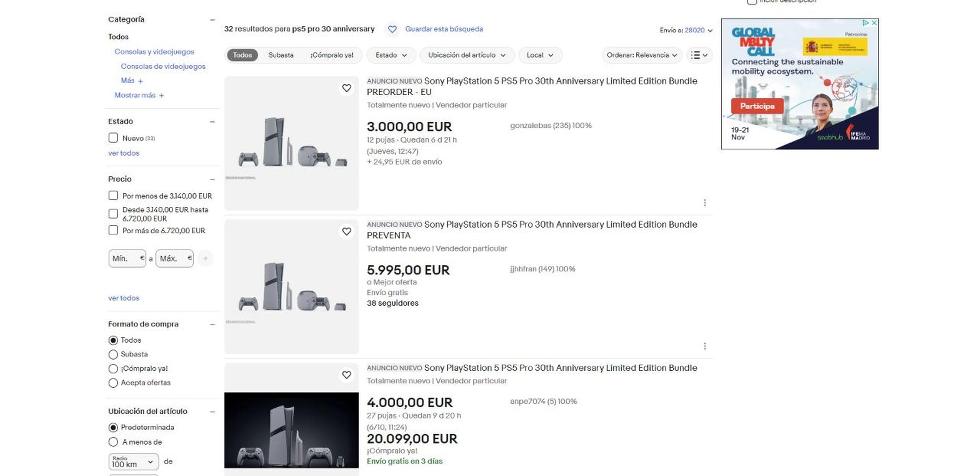This screenshot has width=980, height=476.
Task: Open the three-dot menu on the PREVENTA listing
Action: 705,346
